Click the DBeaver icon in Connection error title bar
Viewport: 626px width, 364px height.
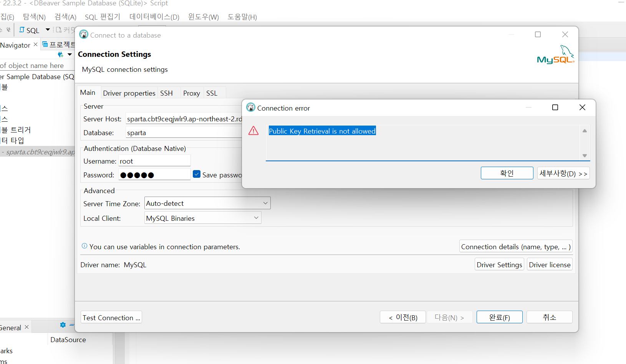251,108
